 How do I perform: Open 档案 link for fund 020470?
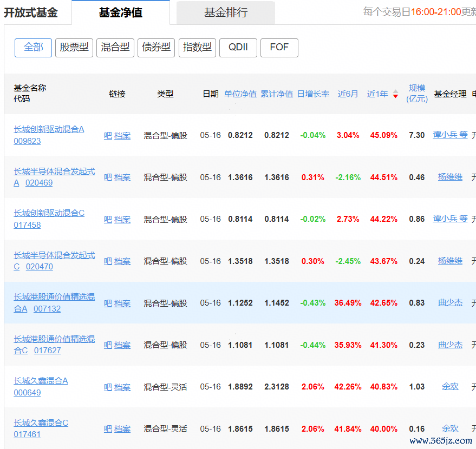click(x=122, y=261)
